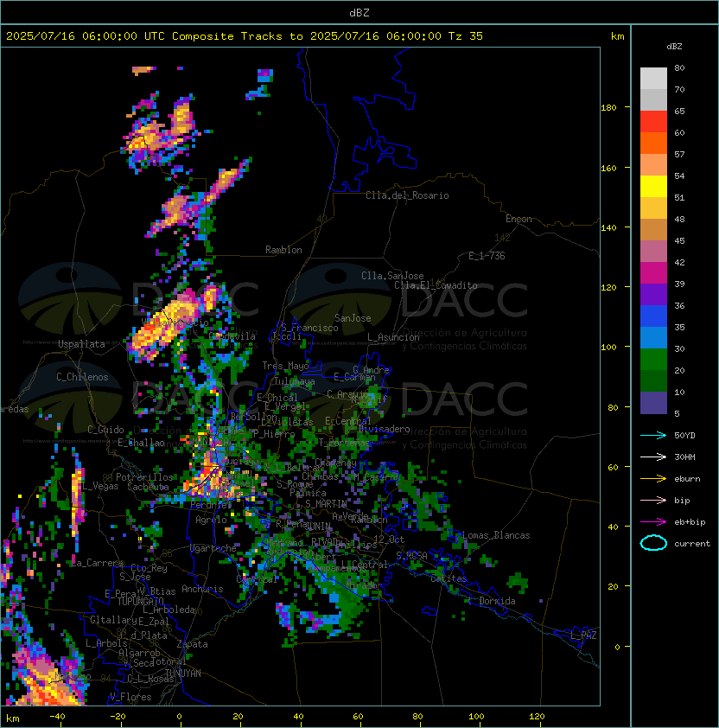The width and height of the screenshot is (719, 728).
Task: Click the white 30HM arrow in legend
Action: (x=653, y=457)
